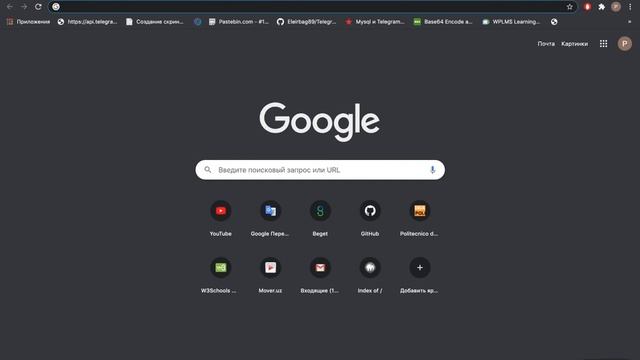Click into the browser address bar

312,7
